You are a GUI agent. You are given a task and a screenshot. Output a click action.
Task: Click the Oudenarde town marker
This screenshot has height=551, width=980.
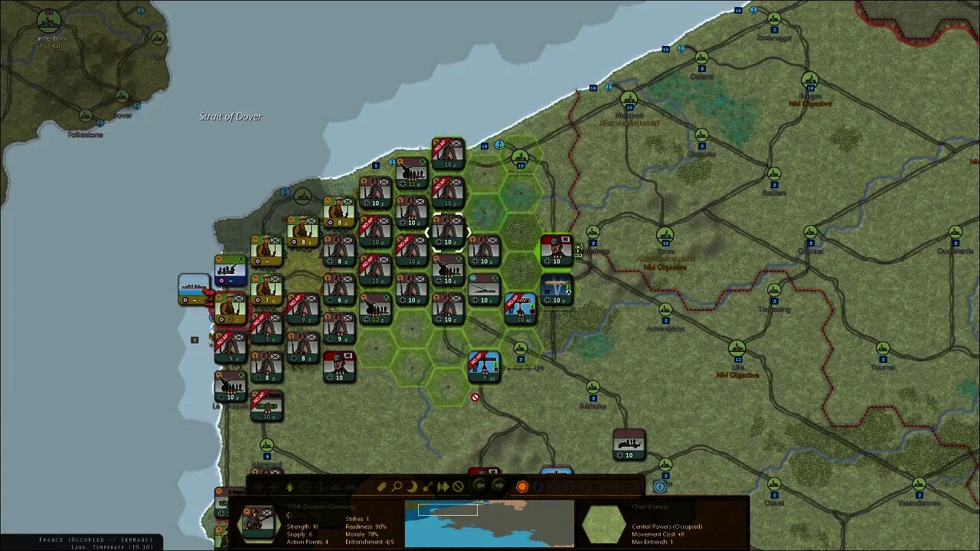(x=955, y=232)
